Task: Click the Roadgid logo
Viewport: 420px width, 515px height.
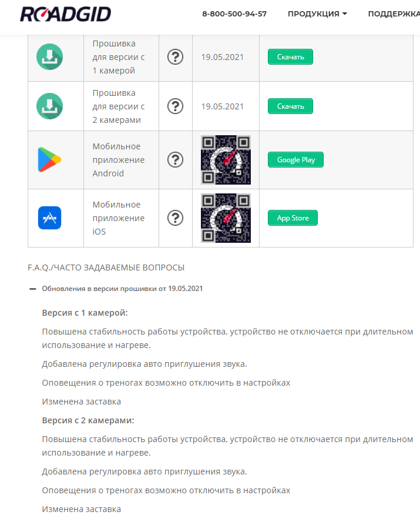Action: (65, 14)
